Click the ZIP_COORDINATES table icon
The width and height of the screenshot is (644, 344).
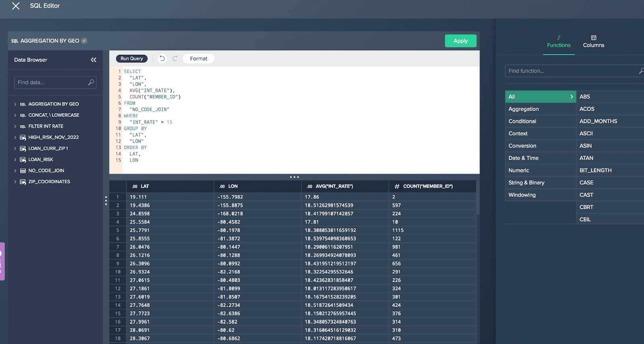tap(23, 182)
